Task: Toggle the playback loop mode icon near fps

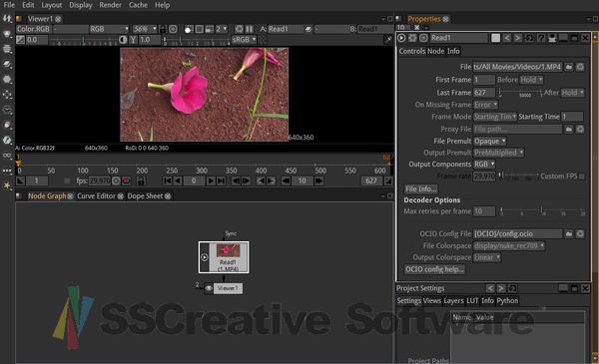Action: pyautogui.click(x=116, y=181)
